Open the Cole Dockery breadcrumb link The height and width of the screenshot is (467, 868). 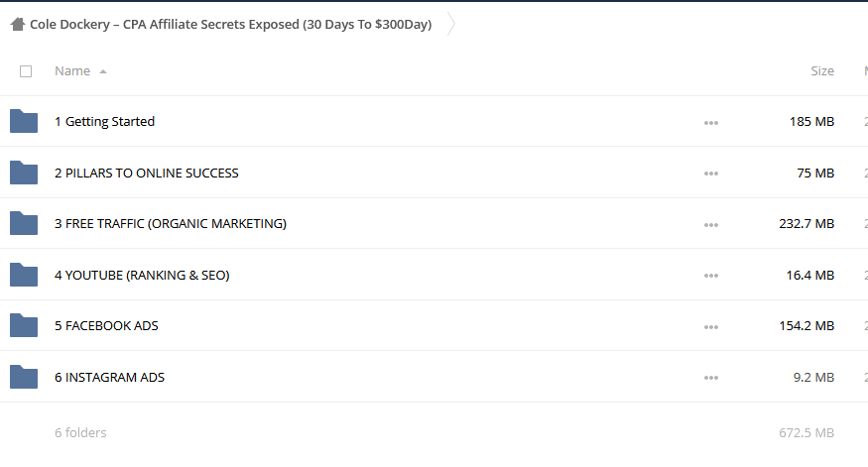(x=230, y=25)
